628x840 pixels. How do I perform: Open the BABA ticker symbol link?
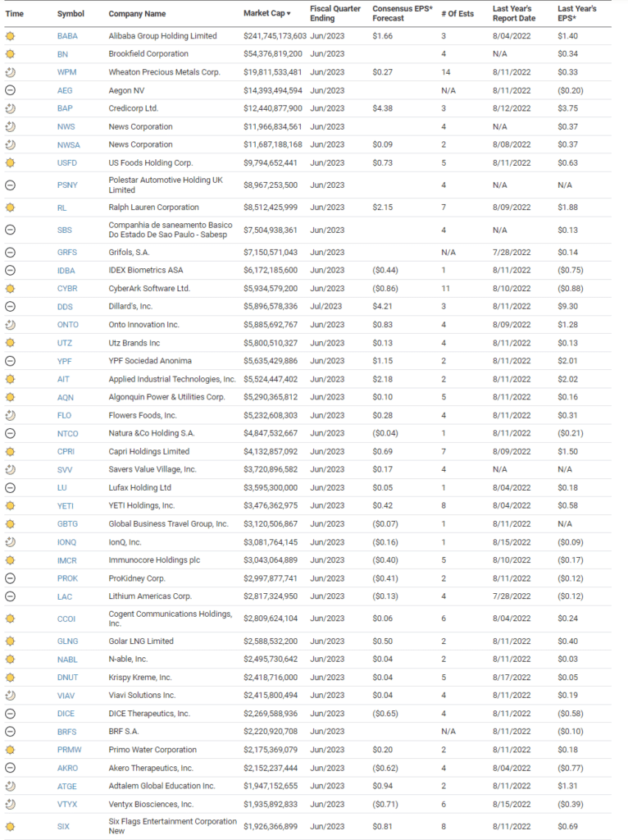point(68,36)
